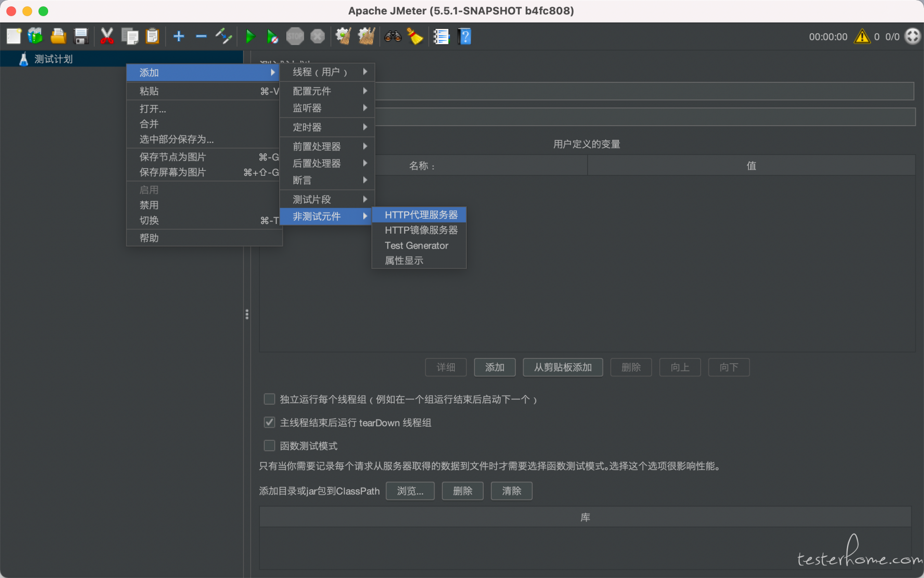924x578 pixels.
Task: Expand the 线程（用户）submenu
Action: pyautogui.click(x=326, y=72)
